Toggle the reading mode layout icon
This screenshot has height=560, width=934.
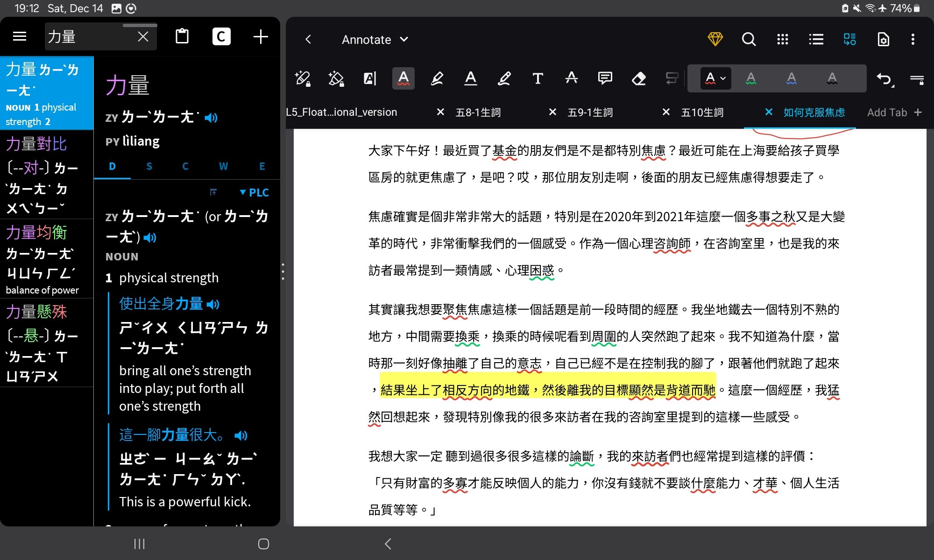850,39
